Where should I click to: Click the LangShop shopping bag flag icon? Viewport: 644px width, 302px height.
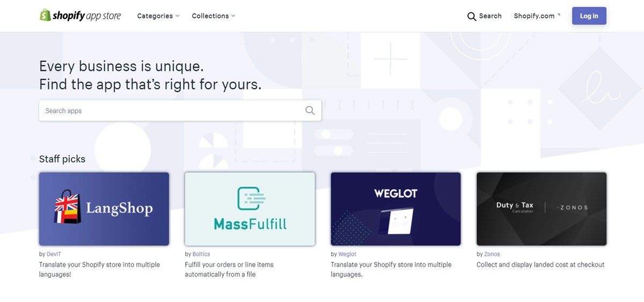tap(68, 207)
